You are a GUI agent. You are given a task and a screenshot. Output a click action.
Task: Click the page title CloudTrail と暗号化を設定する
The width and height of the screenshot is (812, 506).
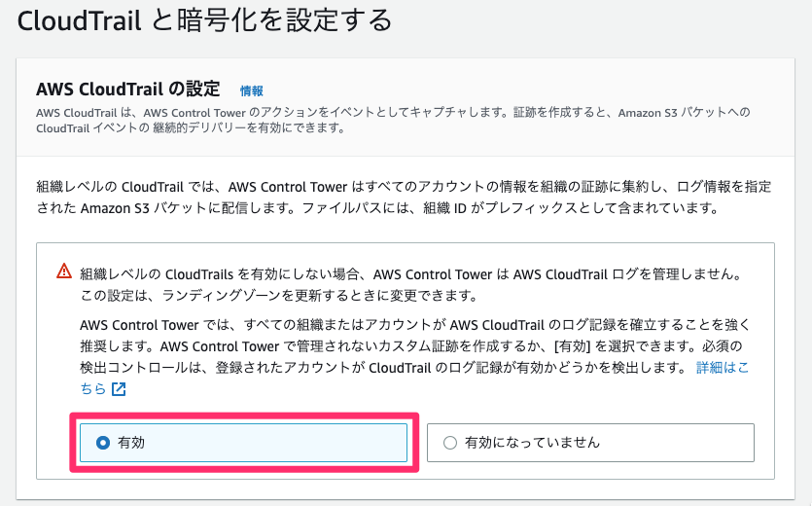click(x=204, y=21)
